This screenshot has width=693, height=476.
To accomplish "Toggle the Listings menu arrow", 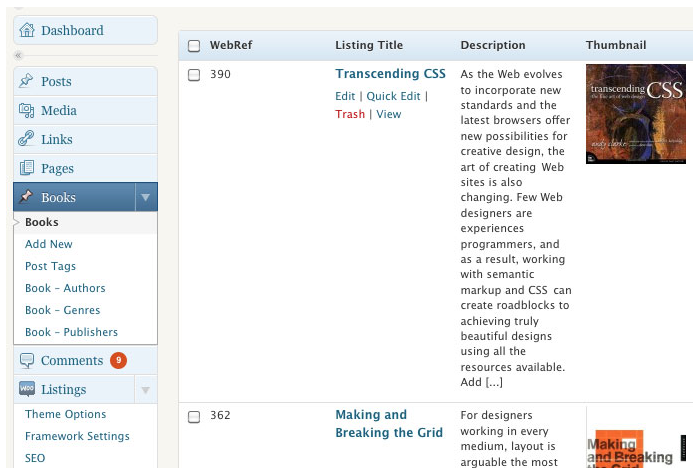I will [x=145, y=389].
